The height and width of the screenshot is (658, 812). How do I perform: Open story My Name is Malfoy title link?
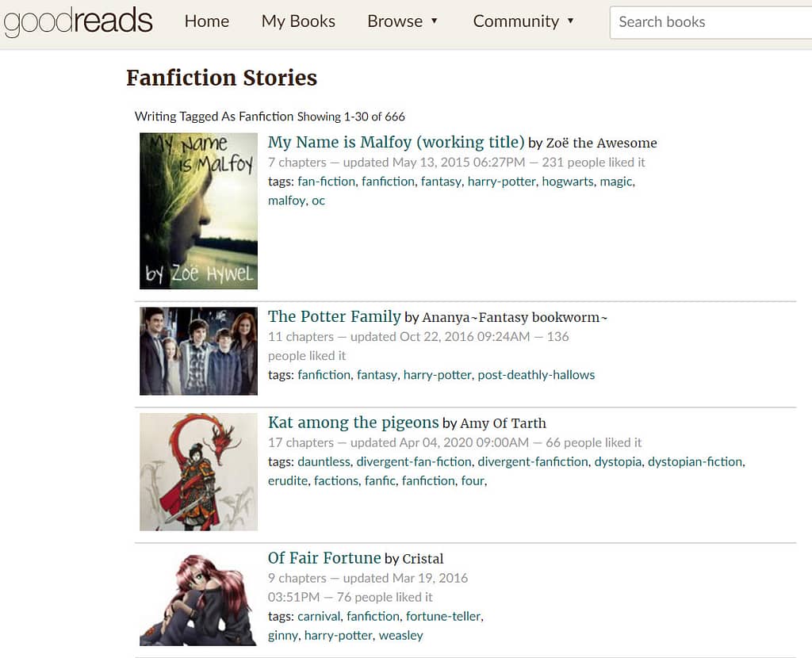pos(396,142)
